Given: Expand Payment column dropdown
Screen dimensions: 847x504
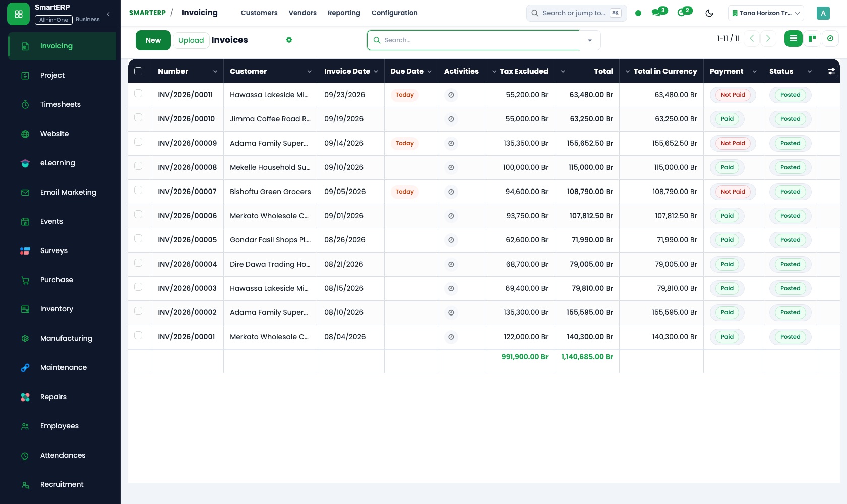Looking at the screenshot, I should (754, 72).
